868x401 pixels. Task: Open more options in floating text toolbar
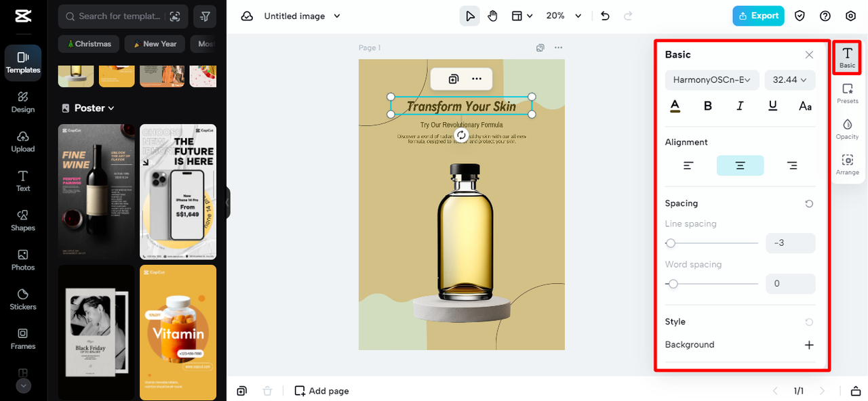477,79
